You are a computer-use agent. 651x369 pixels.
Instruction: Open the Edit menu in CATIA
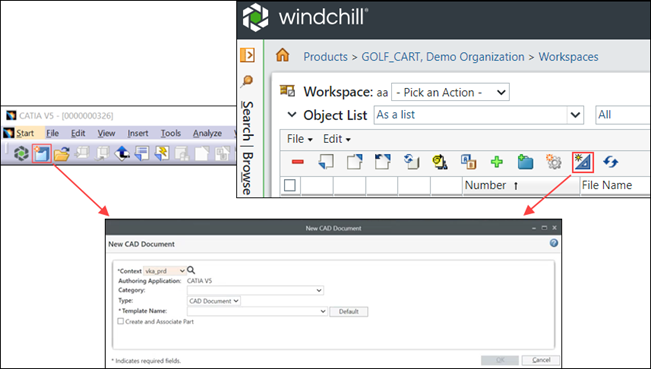[x=78, y=133]
